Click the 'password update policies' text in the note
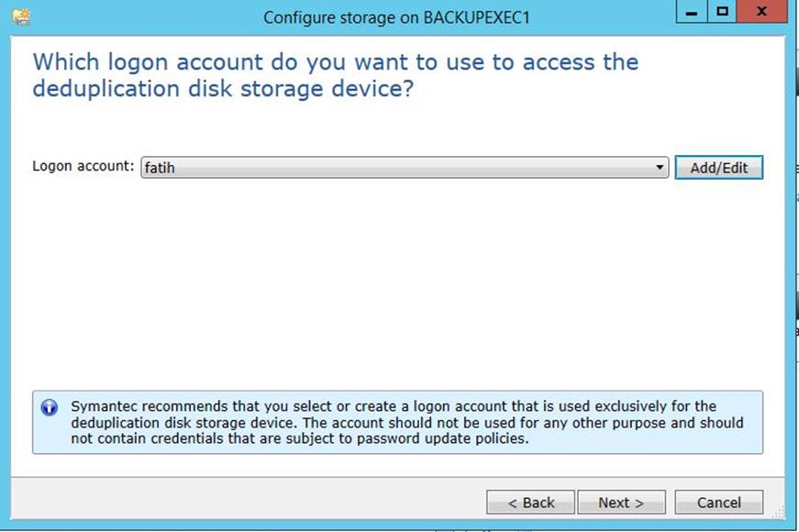This screenshot has height=532, width=799. point(440,438)
